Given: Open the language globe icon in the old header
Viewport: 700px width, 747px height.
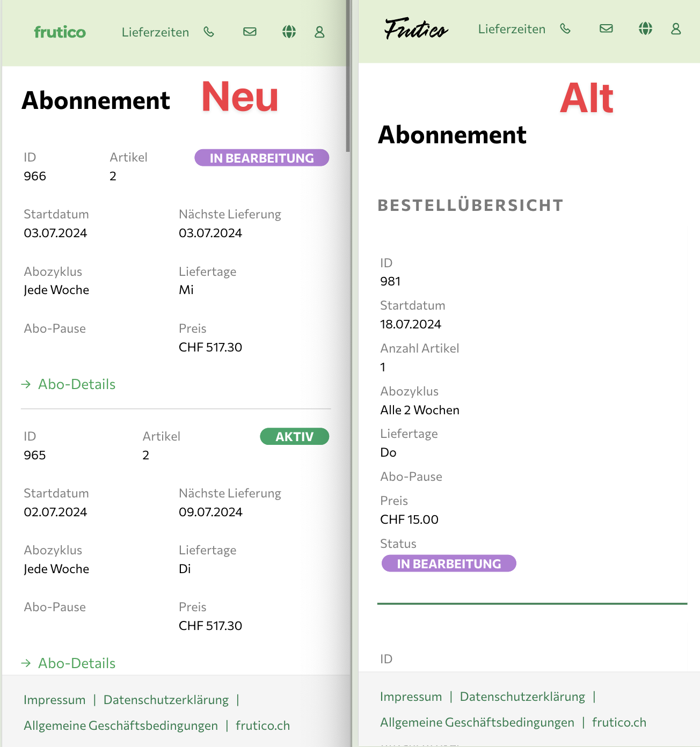Looking at the screenshot, I should 645,29.
